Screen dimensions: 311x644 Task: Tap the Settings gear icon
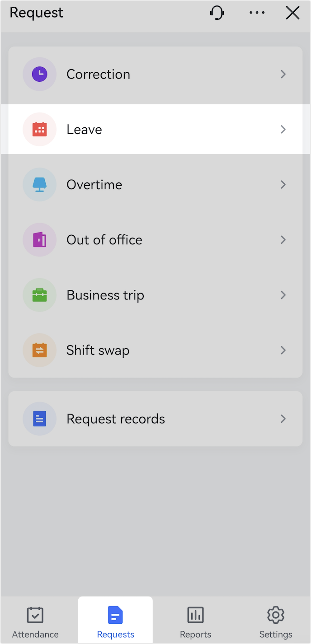tap(275, 615)
